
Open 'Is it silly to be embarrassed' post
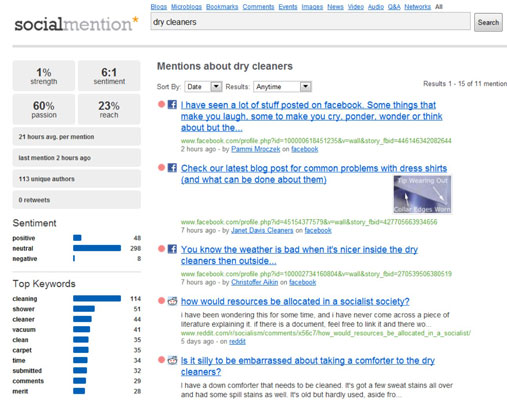click(x=308, y=366)
